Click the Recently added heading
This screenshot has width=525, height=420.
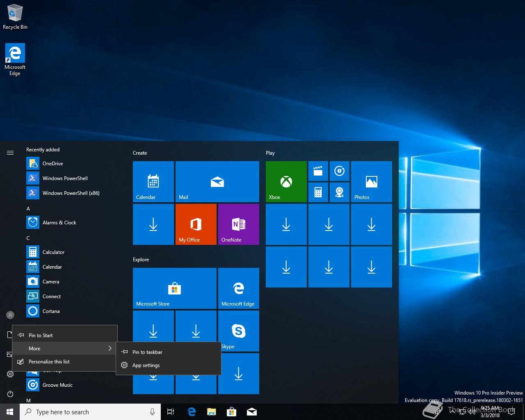pyautogui.click(x=43, y=150)
